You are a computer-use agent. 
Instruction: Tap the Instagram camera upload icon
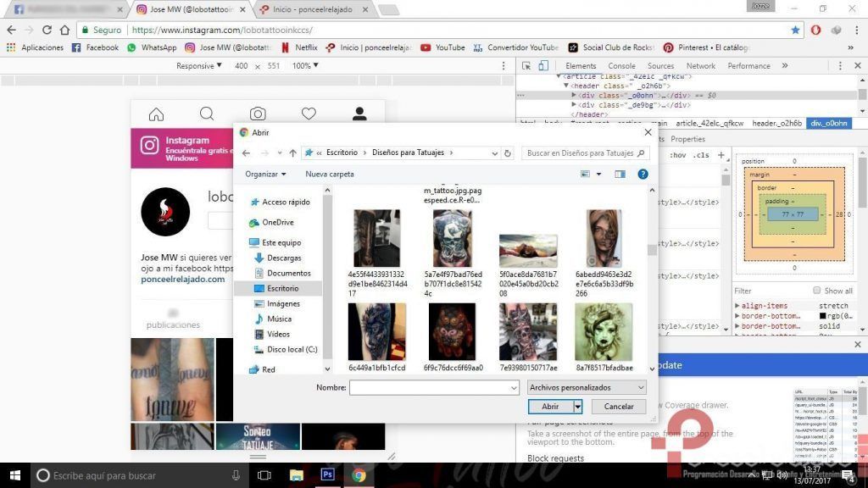click(x=258, y=114)
